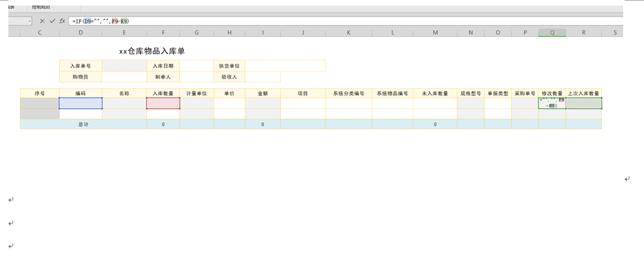Click the 入库单号 label cell
Image resolution: width=644 pixels, height=258 pixels.
coord(80,66)
